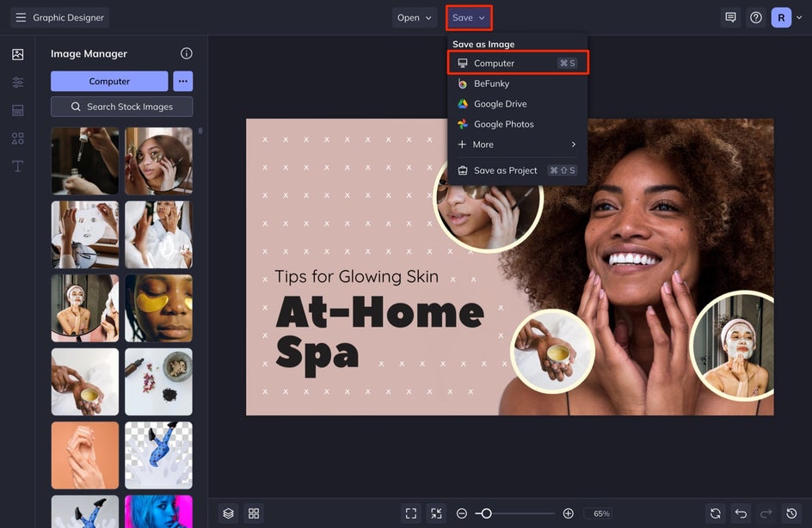Open the help question mark icon
812x528 pixels.
pyautogui.click(x=756, y=17)
